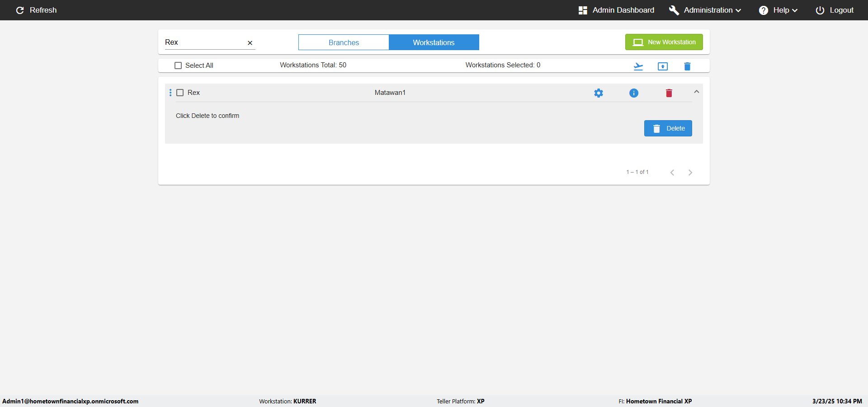The height and width of the screenshot is (407, 868).
Task: Expand the Help dropdown chevron
Action: coord(795,10)
